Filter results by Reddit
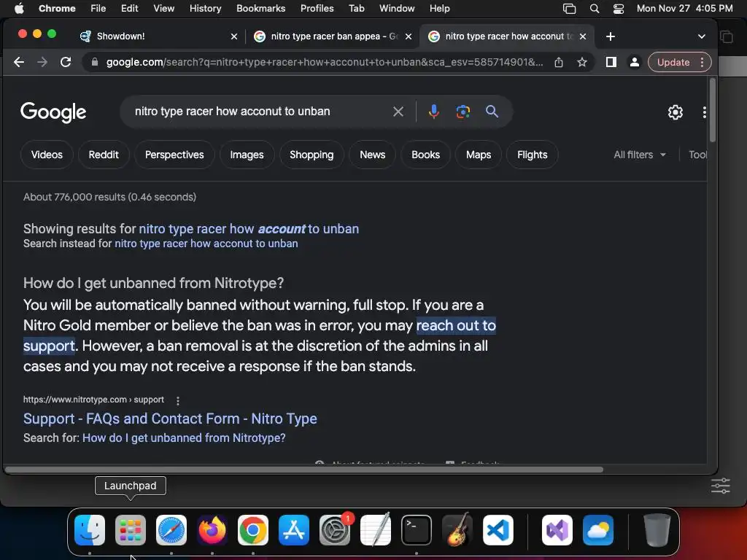Image resolution: width=747 pixels, height=560 pixels. 104,155
